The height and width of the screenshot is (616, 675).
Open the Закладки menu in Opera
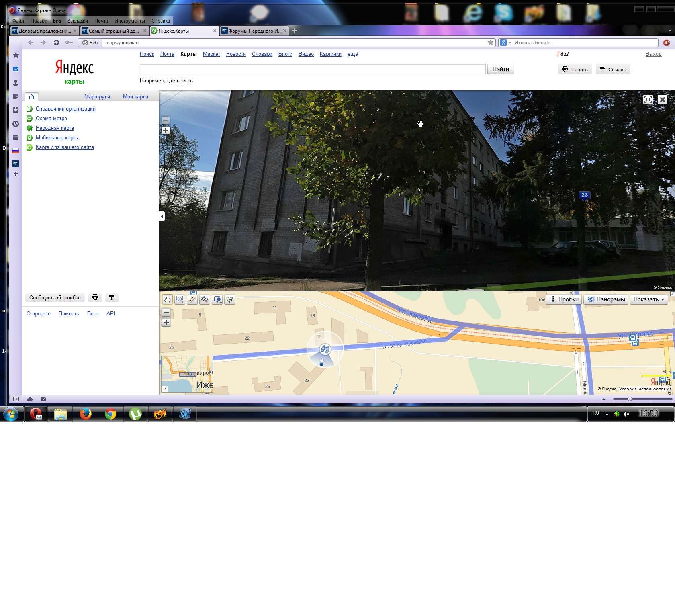78,21
